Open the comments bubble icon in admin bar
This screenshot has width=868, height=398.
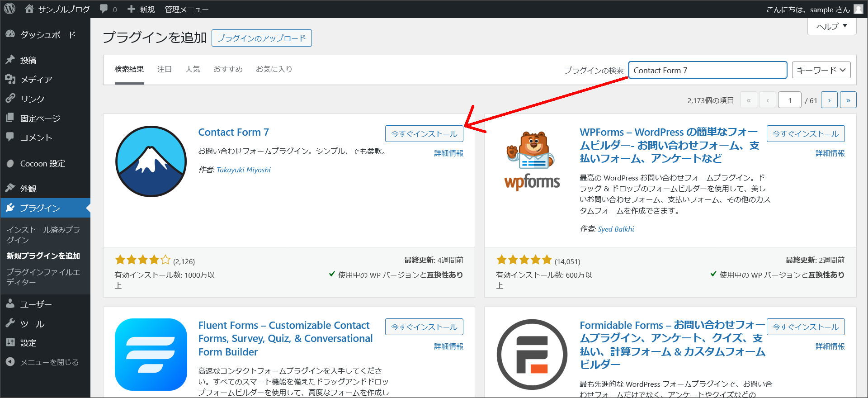point(104,9)
